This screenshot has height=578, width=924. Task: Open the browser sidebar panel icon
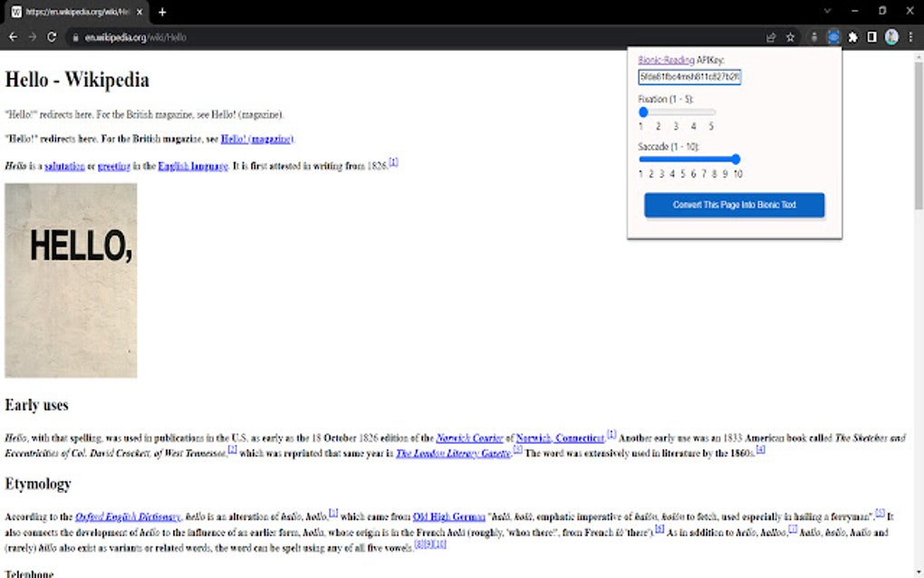coord(871,37)
